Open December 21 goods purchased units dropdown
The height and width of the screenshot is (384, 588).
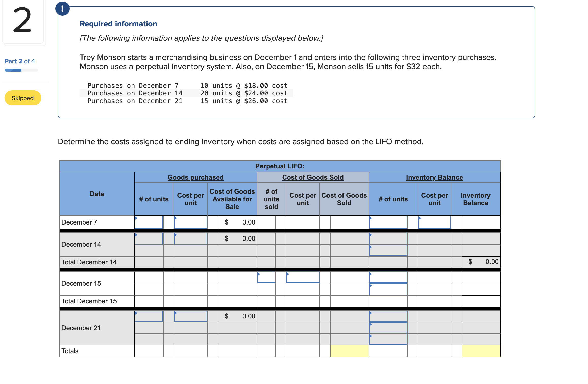(x=149, y=316)
